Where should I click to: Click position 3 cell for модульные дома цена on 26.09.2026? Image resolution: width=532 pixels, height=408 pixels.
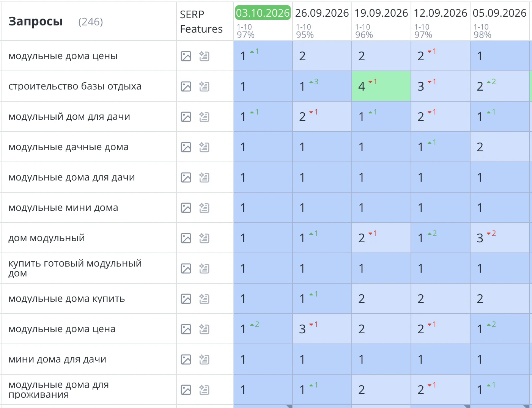(322, 329)
